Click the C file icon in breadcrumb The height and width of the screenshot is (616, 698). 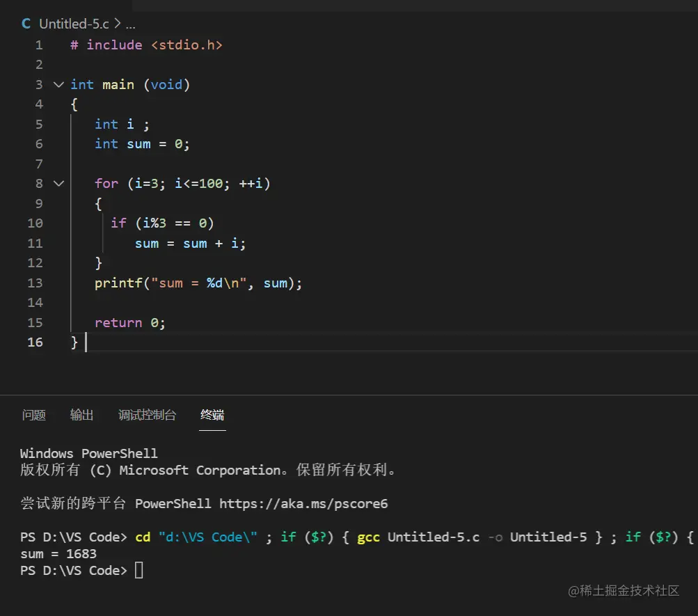(x=26, y=24)
